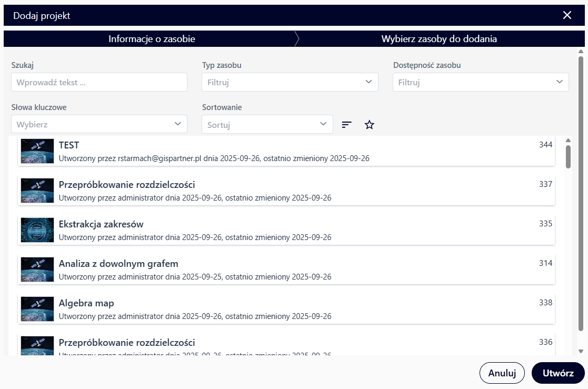Click the Szukaj text input field

99,82
